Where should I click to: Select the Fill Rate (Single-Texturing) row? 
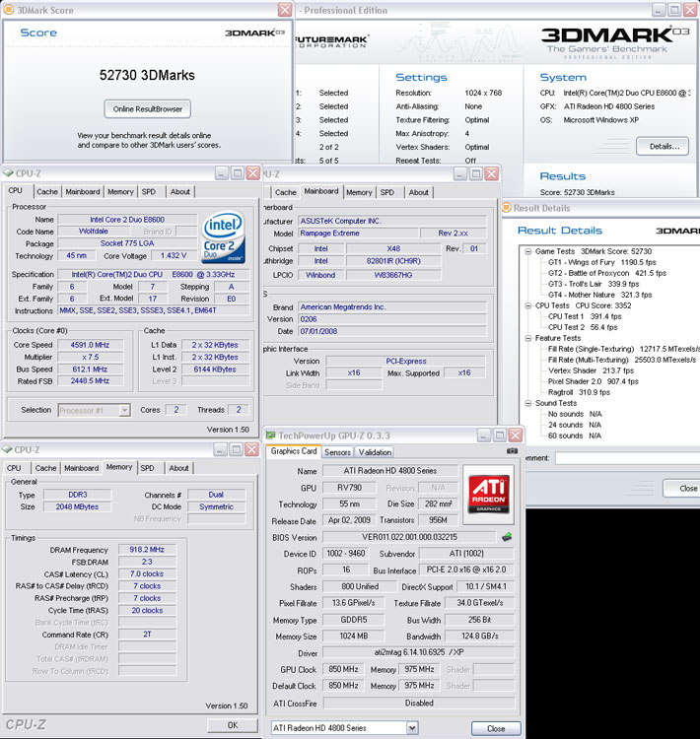point(623,349)
